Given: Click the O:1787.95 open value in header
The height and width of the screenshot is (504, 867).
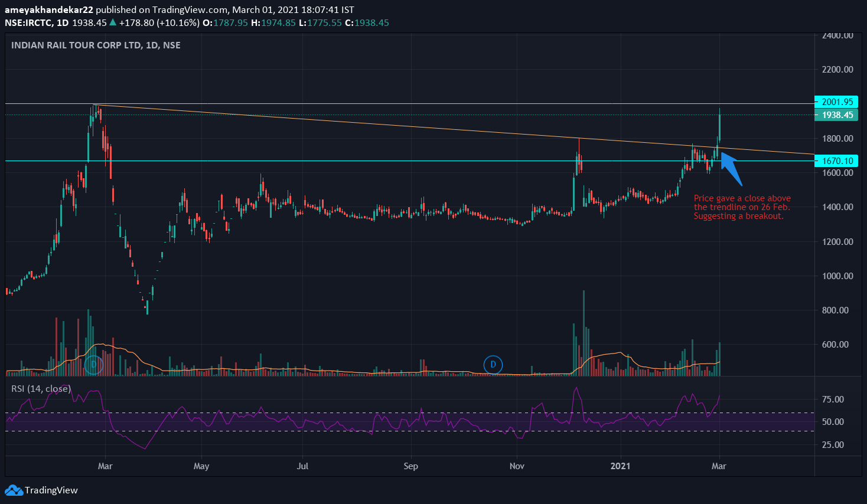Looking at the screenshot, I should [225, 23].
